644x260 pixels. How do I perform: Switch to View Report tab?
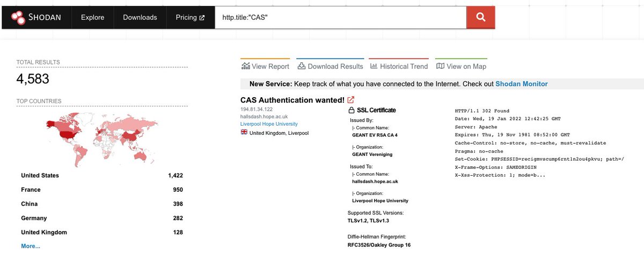pos(265,66)
